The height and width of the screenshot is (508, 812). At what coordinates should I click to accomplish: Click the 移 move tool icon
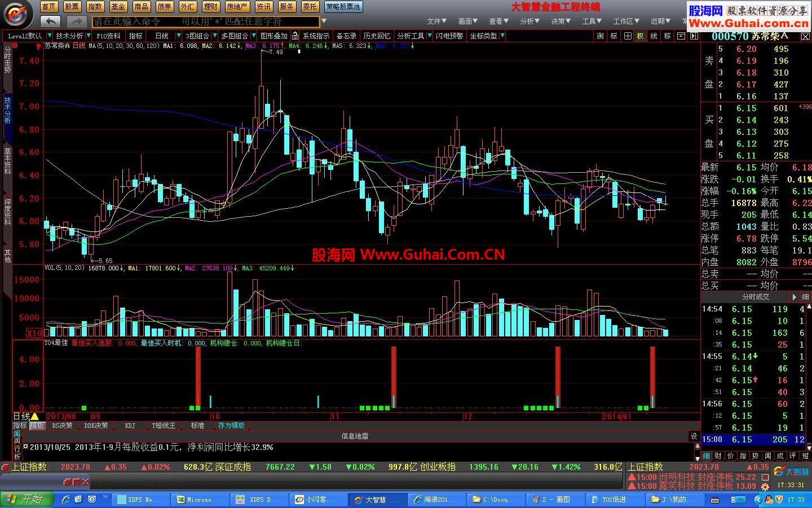click(667, 36)
